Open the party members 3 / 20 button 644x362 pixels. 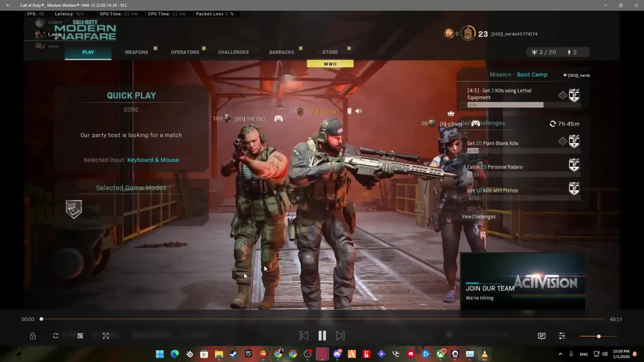[544, 52]
